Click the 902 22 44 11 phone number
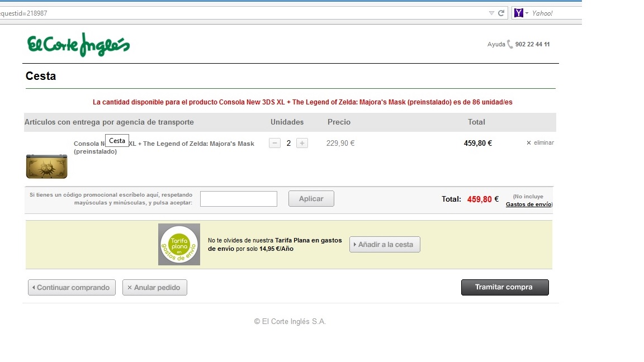The height and width of the screenshot is (362, 644). 532,44
